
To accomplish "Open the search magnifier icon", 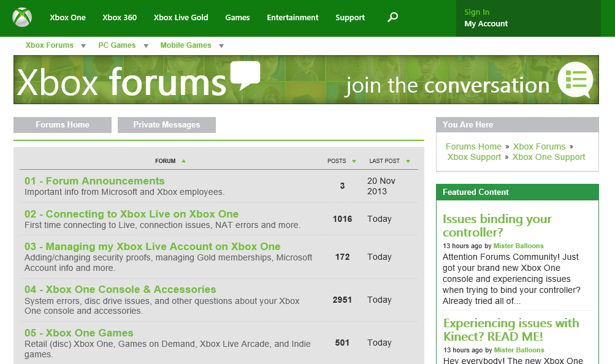I will (392, 17).
